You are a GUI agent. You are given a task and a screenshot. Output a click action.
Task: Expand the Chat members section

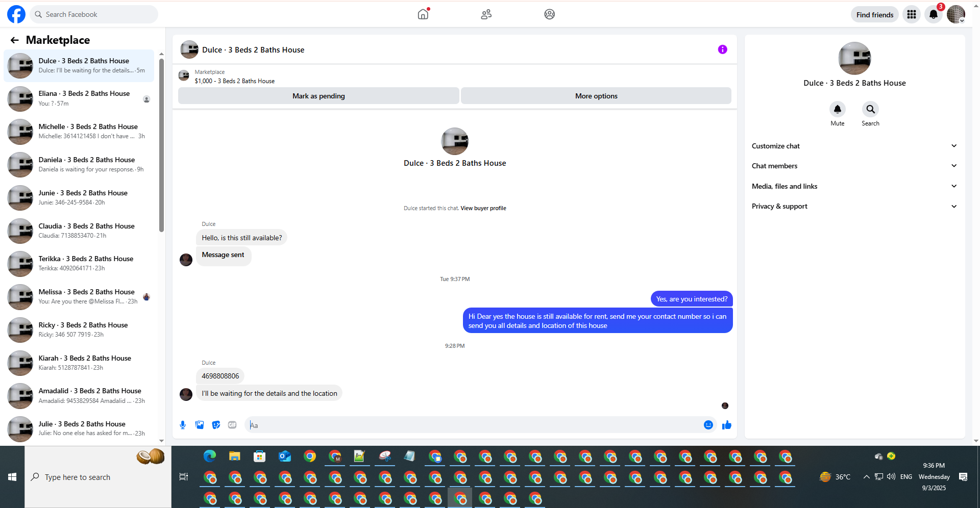[x=855, y=166]
